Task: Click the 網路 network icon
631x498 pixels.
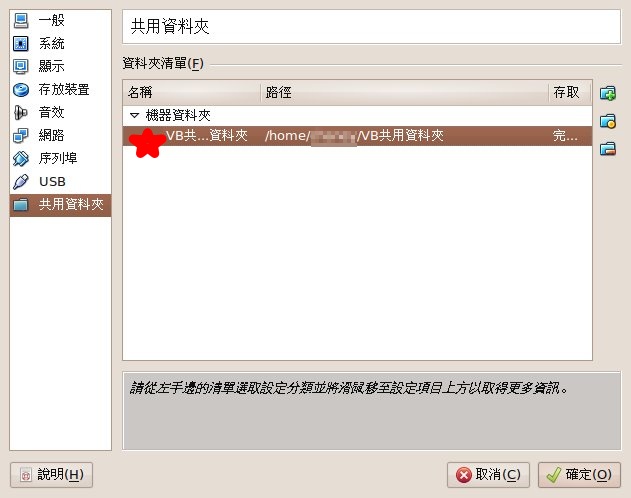Action: 21,136
